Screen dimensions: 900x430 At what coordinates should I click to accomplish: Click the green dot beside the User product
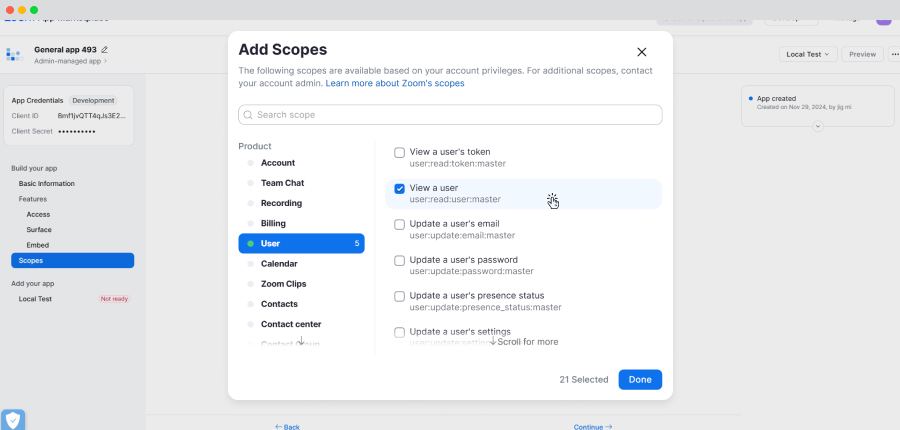250,243
